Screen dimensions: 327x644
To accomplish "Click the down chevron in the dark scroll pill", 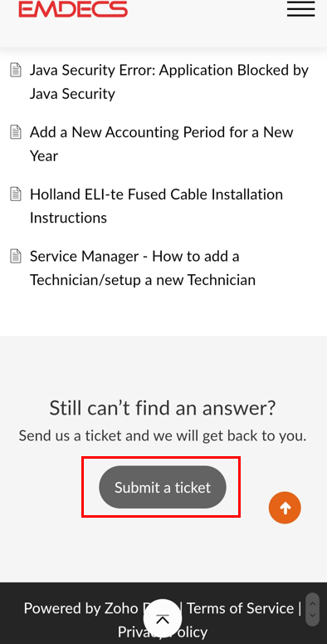I will (313, 615).
